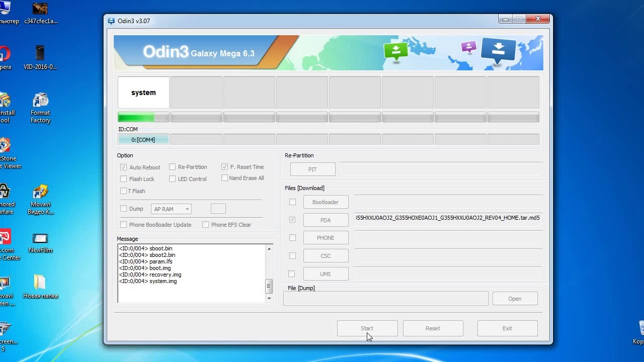The image size is (644, 362).
Task: Click the small box beside AP RAM
Action: [x=218, y=209]
